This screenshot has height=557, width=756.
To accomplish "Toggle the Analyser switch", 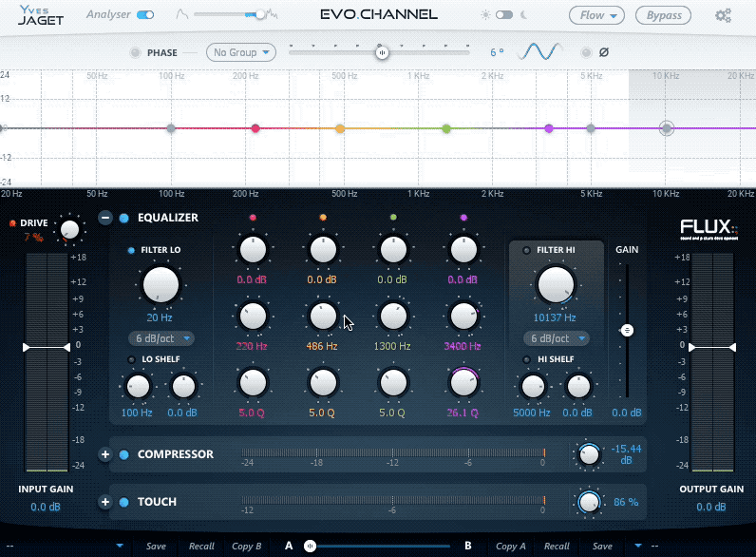I will click(145, 15).
